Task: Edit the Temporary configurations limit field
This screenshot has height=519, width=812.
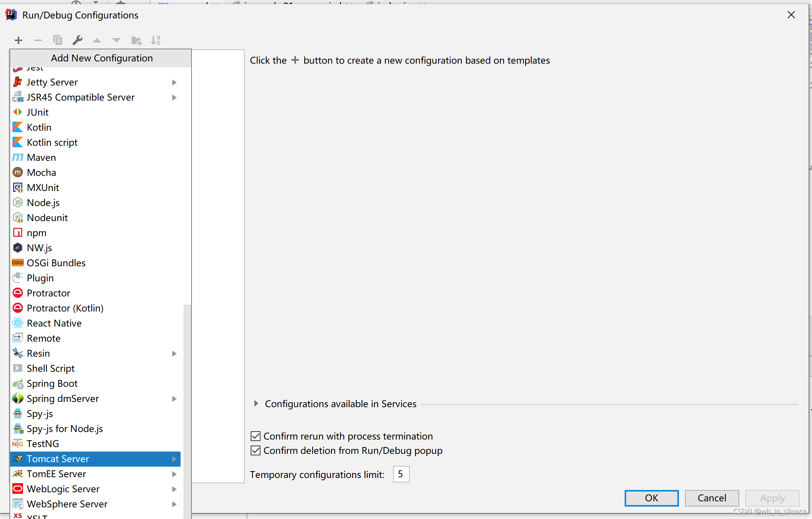Action: [x=401, y=474]
